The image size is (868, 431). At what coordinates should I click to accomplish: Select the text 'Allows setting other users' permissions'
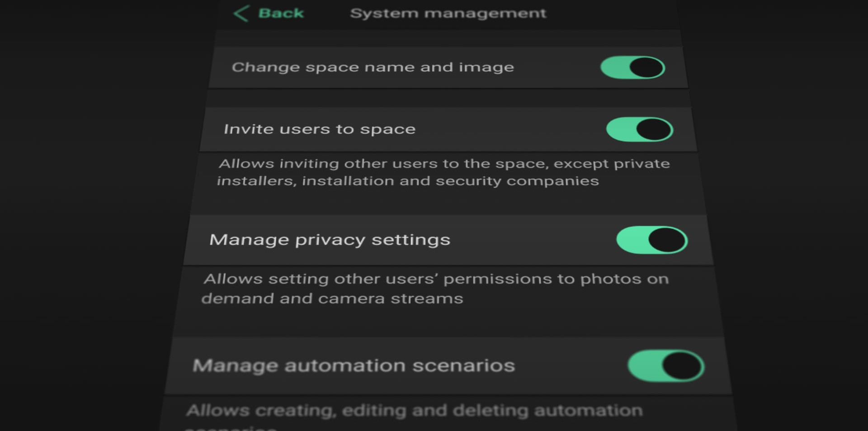[x=377, y=279]
